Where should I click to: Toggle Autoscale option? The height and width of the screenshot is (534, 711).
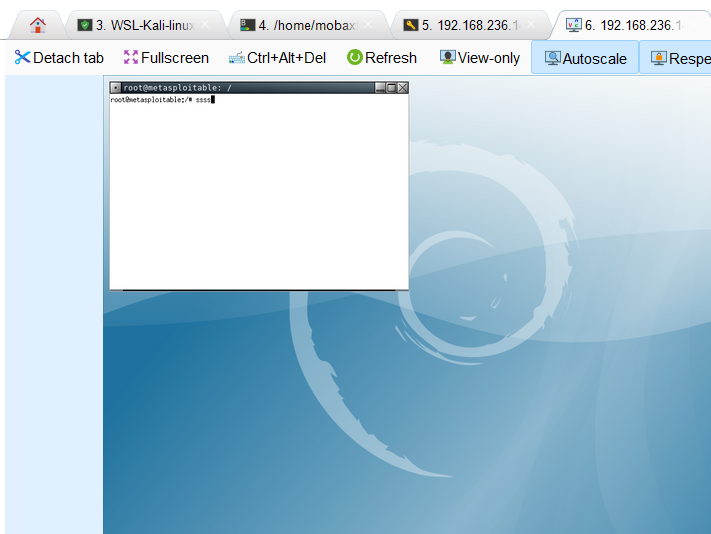585,58
